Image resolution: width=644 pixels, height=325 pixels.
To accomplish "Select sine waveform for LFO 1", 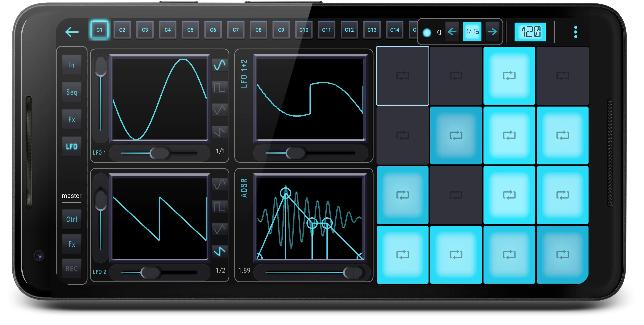I will pos(219,65).
